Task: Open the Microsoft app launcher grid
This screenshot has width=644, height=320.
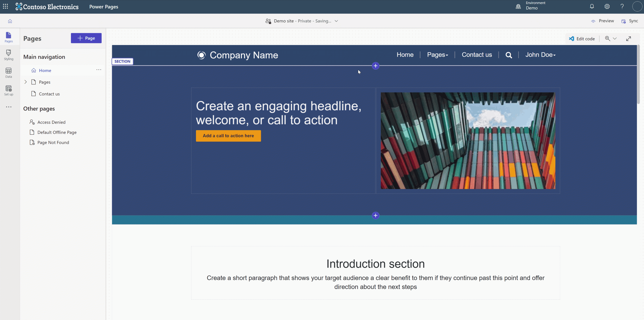Action: click(x=5, y=7)
